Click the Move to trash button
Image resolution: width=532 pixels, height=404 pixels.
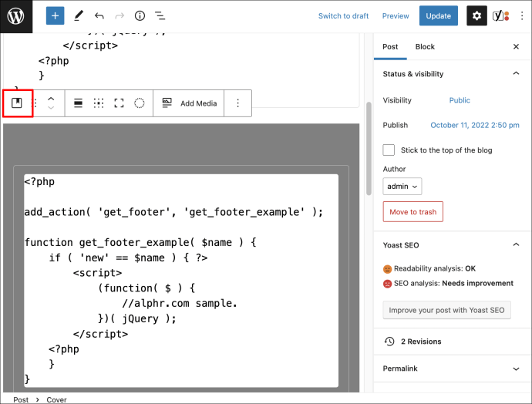tap(413, 212)
